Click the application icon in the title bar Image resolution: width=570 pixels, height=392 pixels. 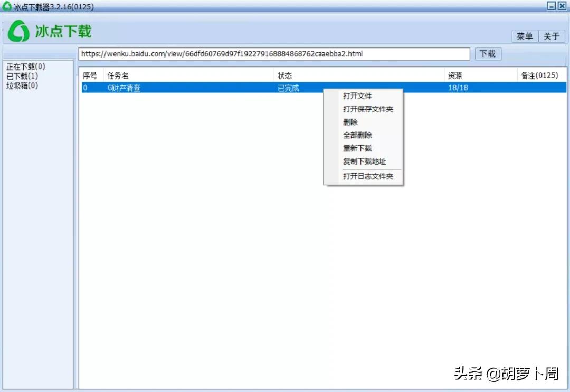(x=6, y=6)
